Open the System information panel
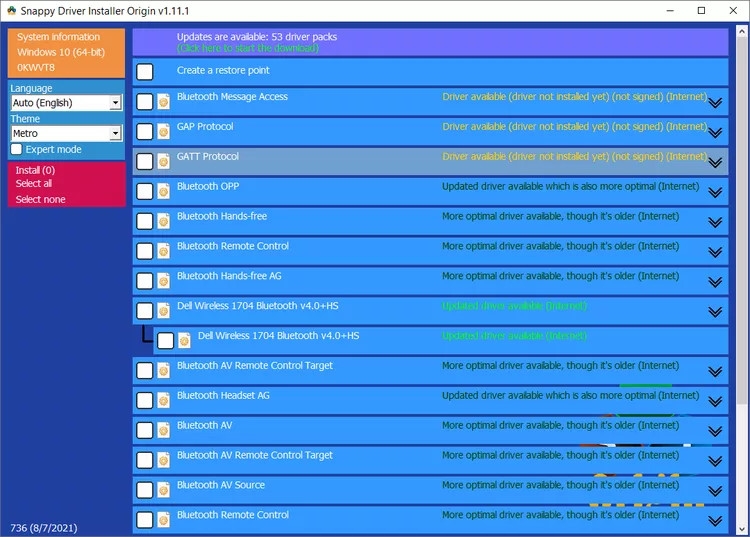 [x=66, y=53]
